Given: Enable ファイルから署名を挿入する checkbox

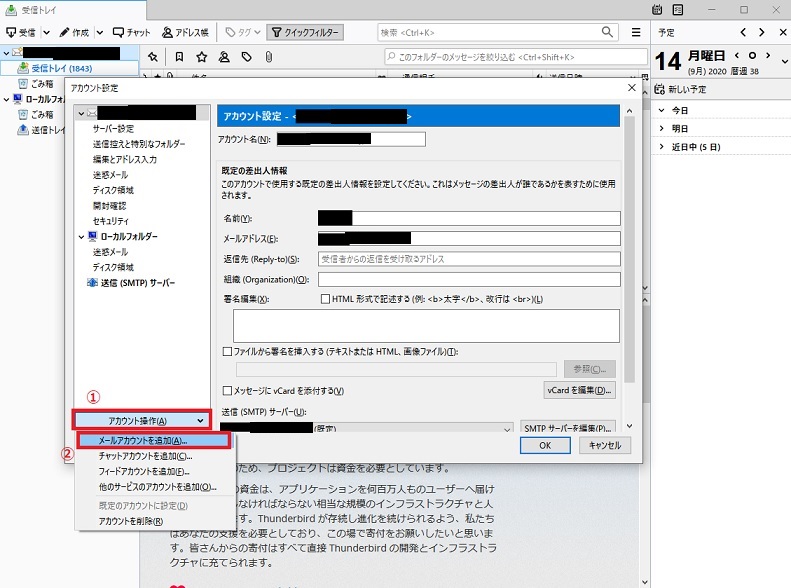Looking at the screenshot, I should [x=227, y=351].
